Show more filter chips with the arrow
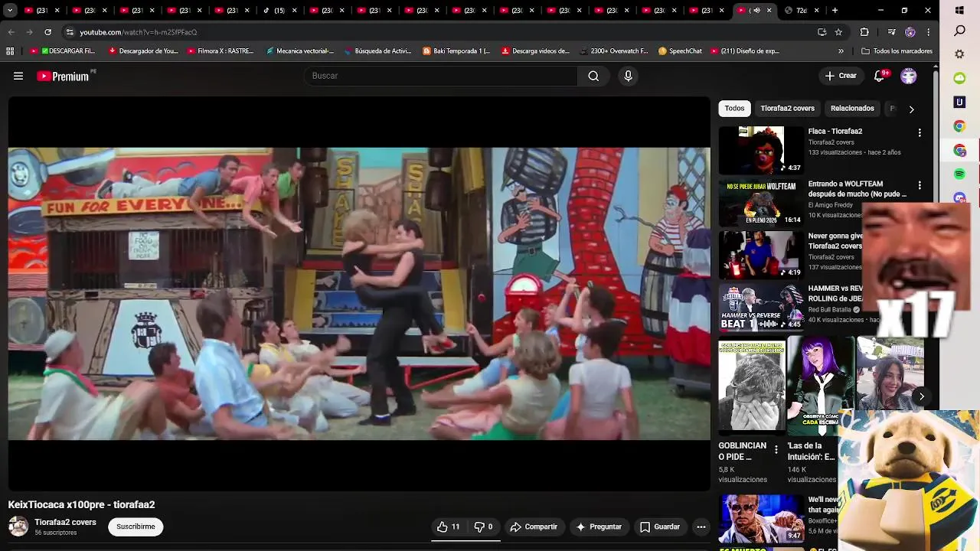The image size is (980, 551). [911, 109]
